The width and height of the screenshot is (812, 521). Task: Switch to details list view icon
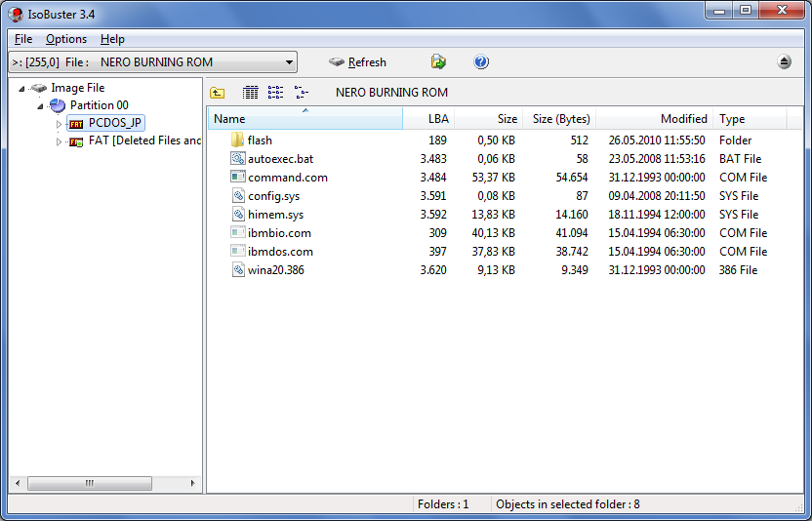coord(250,92)
